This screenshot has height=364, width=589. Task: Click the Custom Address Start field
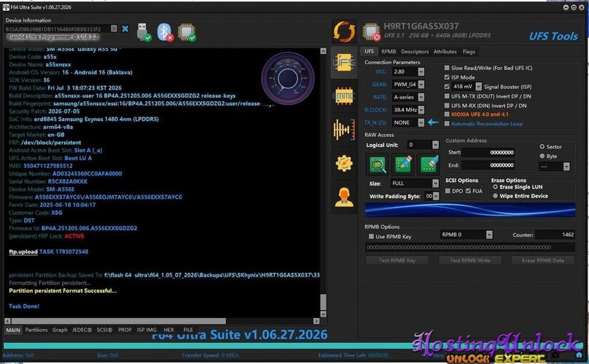(488, 152)
